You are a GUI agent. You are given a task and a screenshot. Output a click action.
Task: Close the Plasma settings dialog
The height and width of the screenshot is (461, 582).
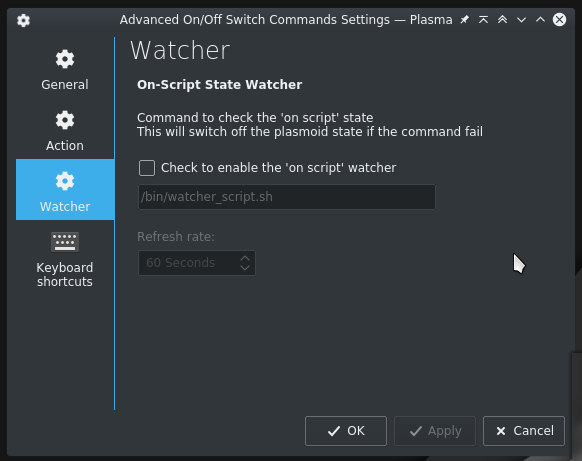point(559,20)
